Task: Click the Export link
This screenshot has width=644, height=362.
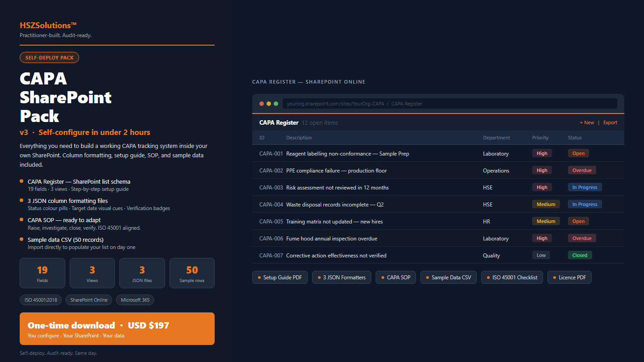Action: coord(610,122)
